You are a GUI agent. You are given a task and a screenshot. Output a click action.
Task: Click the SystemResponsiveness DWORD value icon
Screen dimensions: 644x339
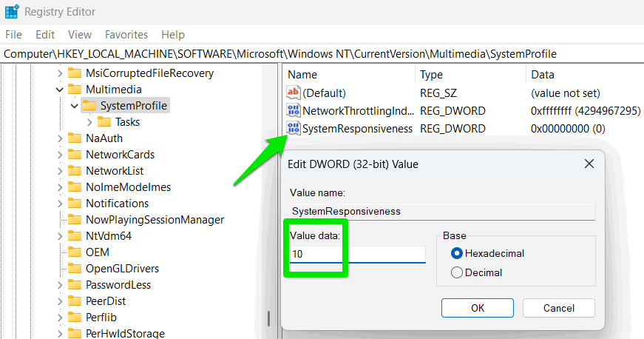pyautogui.click(x=294, y=129)
